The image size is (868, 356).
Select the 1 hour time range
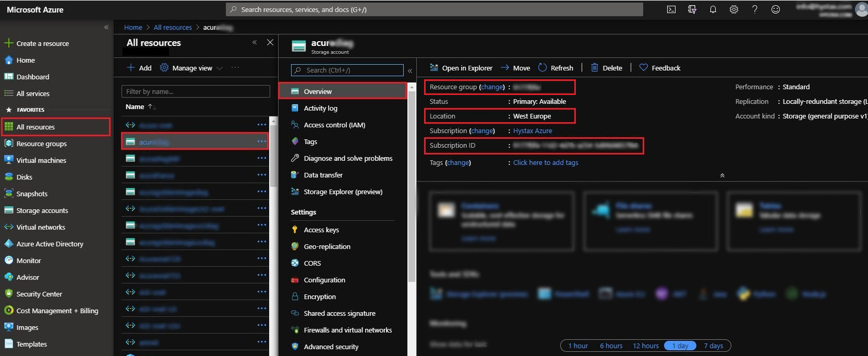coord(578,346)
